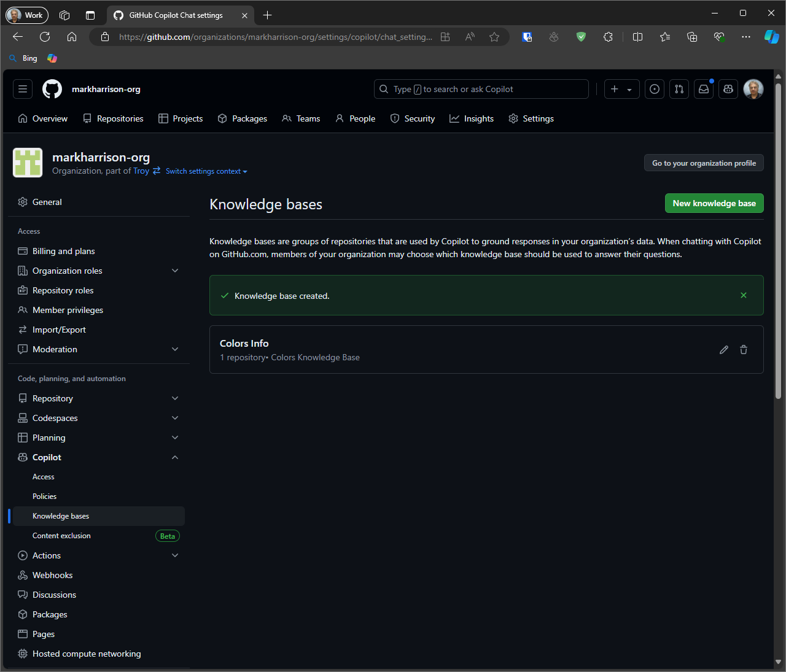The width and height of the screenshot is (786, 672).
Task: Click the GitHub logo home icon
Action: [x=52, y=89]
